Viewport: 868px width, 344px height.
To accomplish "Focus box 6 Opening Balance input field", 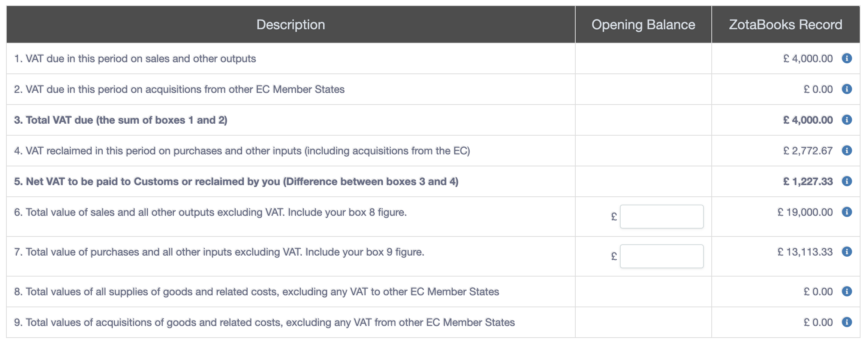I will point(661,217).
